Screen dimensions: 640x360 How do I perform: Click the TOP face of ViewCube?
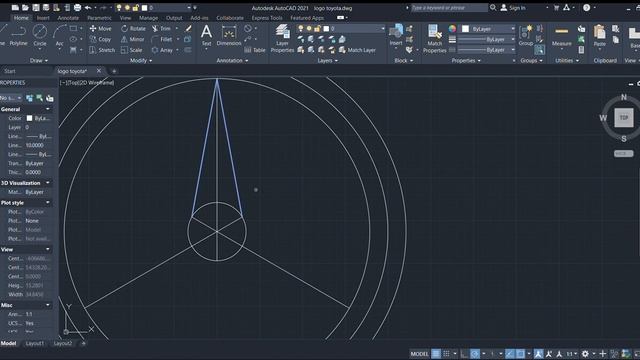pyautogui.click(x=624, y=118)
